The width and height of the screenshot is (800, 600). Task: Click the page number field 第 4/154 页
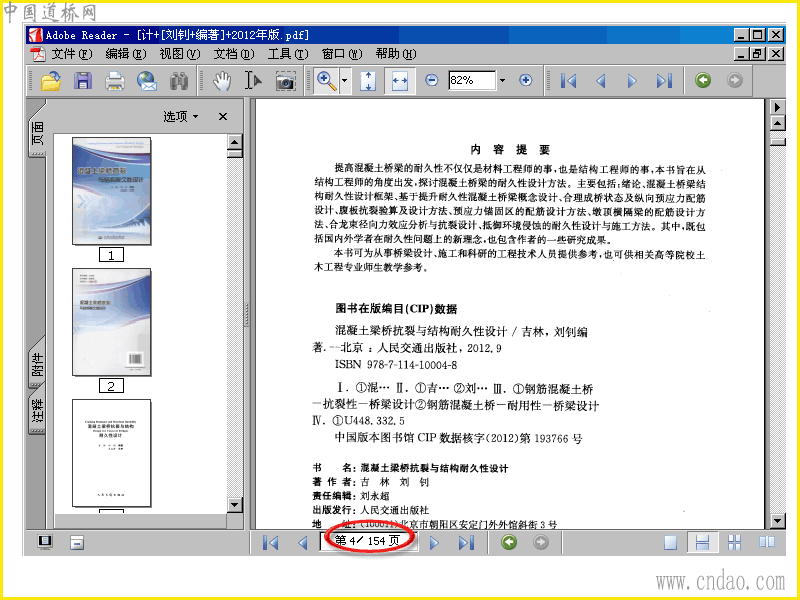pyautogui.click(x=368, y=541)
